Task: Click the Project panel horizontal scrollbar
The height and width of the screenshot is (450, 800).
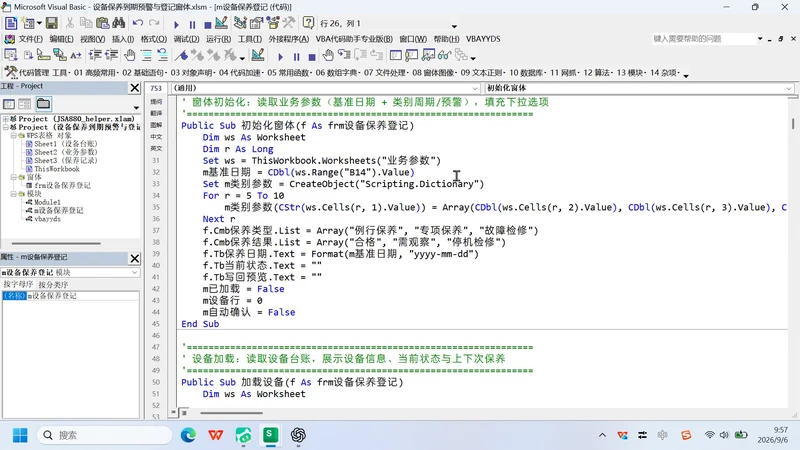Action: [x=56, y=243]
